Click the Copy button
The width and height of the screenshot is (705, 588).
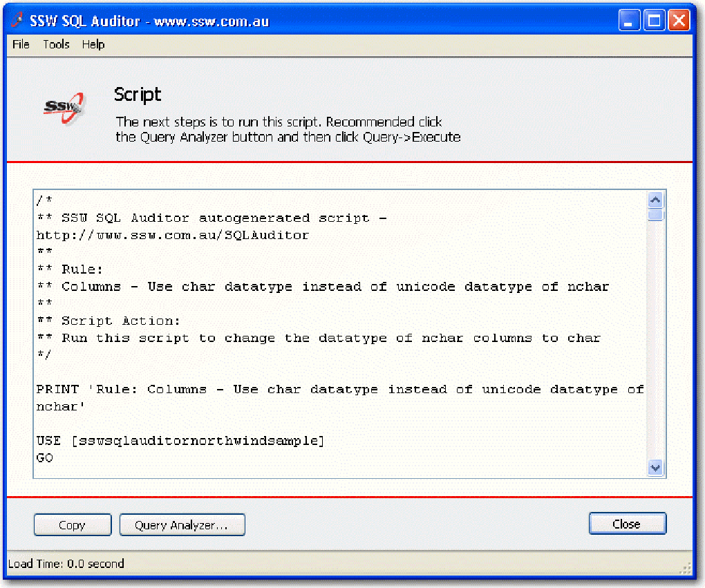pyautogui.click(x=72, y=524)
